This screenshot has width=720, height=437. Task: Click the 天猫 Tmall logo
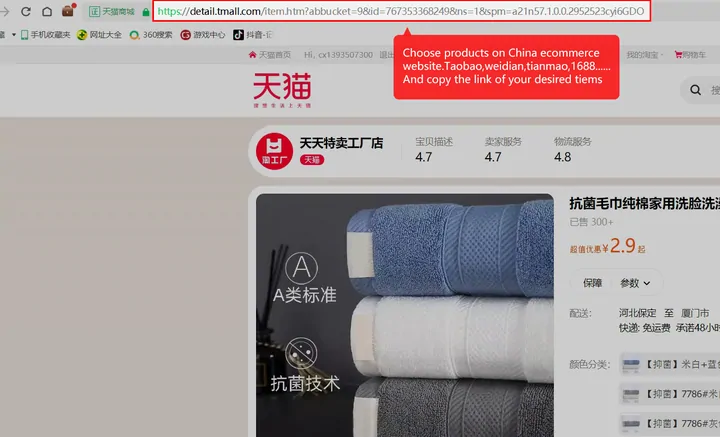click(x=282, y=90)
